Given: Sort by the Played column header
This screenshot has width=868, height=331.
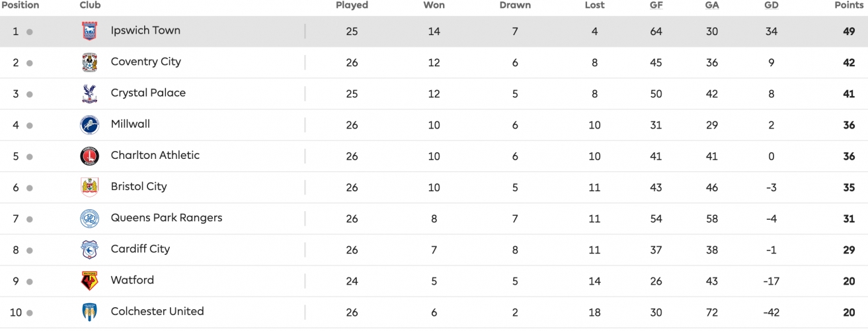Looking at the screenshot, I should [352, 5].
